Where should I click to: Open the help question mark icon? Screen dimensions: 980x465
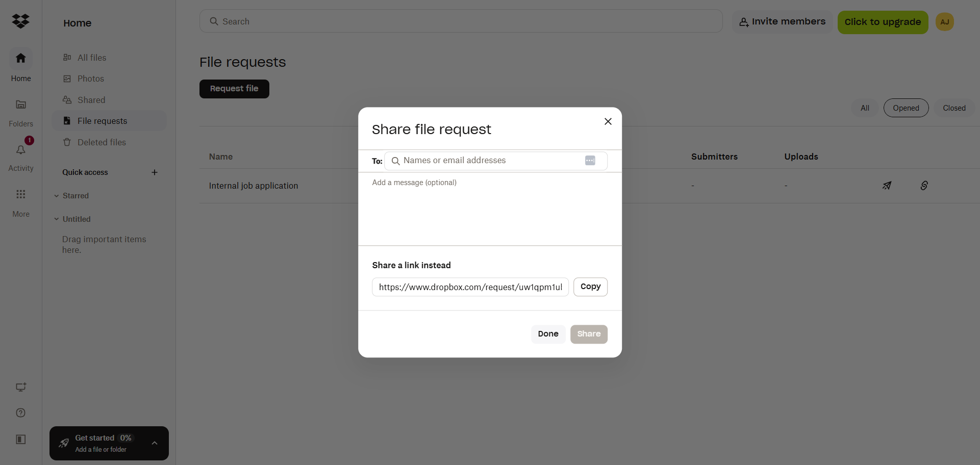(x=21, y=413)
